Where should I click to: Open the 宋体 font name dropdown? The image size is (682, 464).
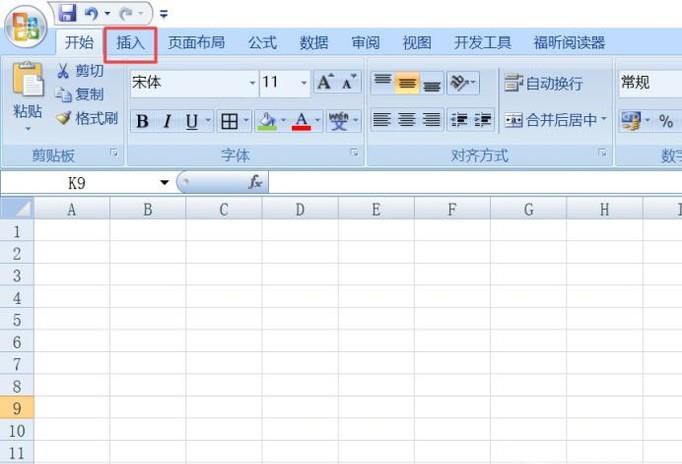(252, 83)
